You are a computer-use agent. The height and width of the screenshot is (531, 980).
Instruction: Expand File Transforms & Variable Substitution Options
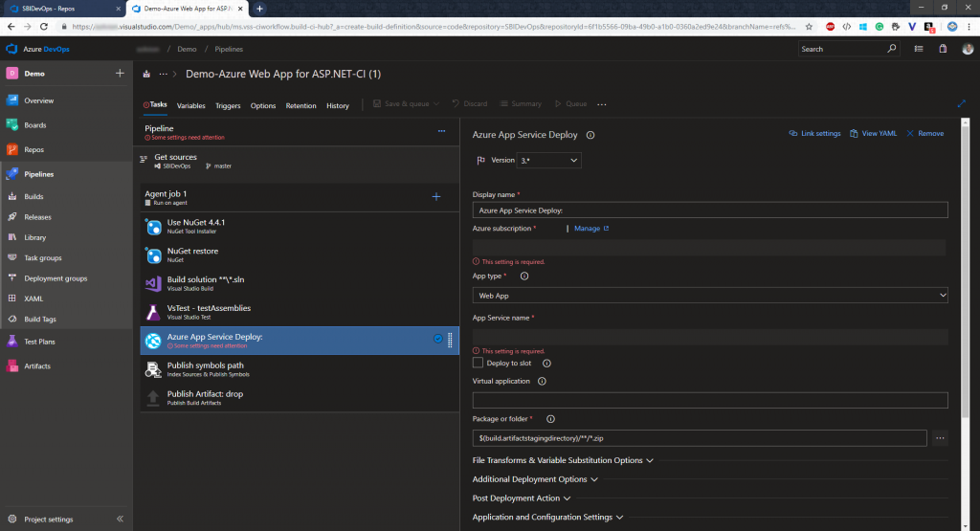(563, 460)
